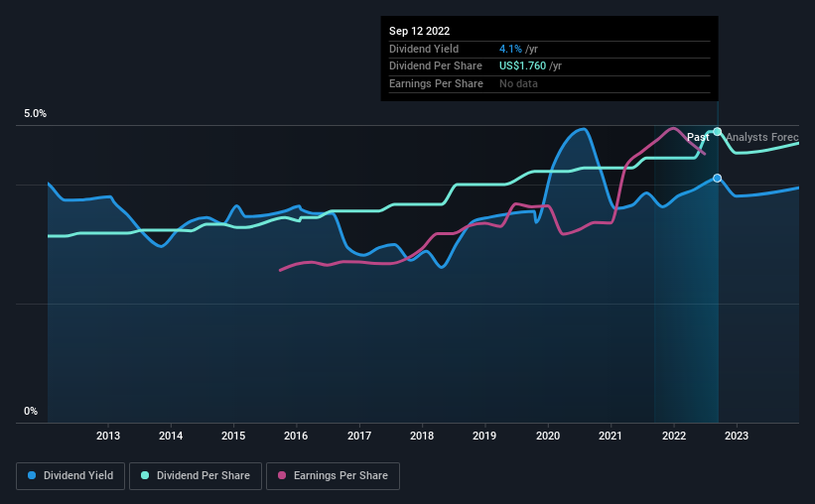This screenshot has height=504, width=815.
Task: Click the 0% y-axis label
Action: pos(31,412)
